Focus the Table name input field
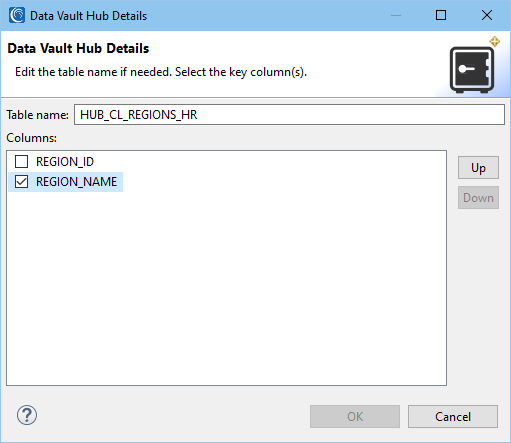 [289, 115]
